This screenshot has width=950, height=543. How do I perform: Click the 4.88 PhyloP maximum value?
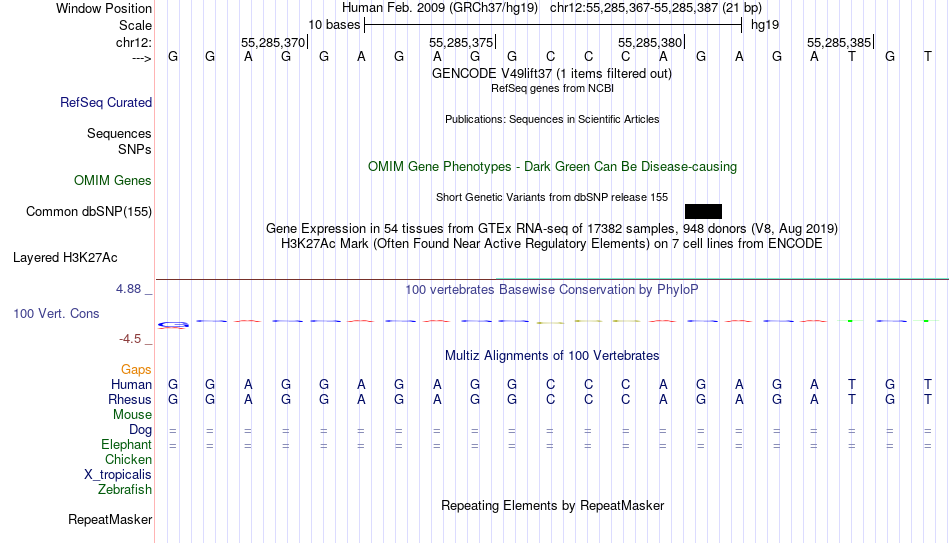pyautogui.click(x=128, y=289)
